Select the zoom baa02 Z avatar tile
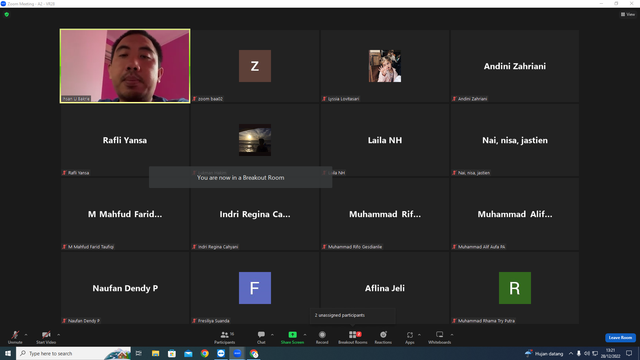Image resolution: width=640 pixels, height=360 pixels. tap(255, 66)
